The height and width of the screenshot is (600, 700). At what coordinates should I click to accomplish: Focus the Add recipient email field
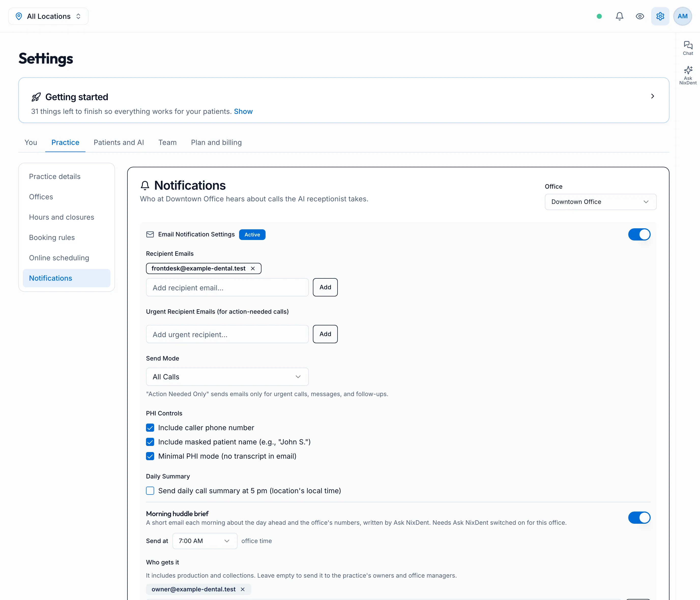(x=227, y=287)
